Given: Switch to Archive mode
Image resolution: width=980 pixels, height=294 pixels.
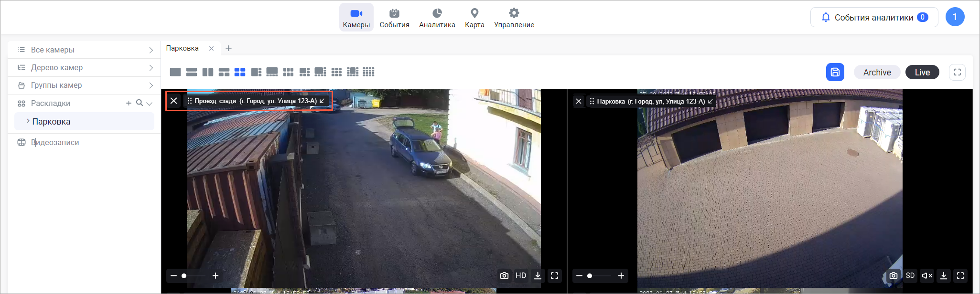Looking at the screenshot, I should 877,72.
